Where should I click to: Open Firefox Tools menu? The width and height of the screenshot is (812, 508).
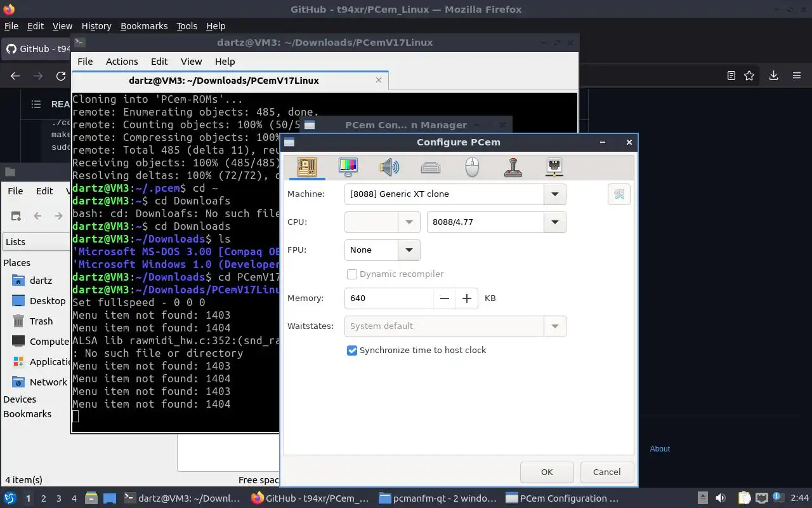click(x=187, y=26)
